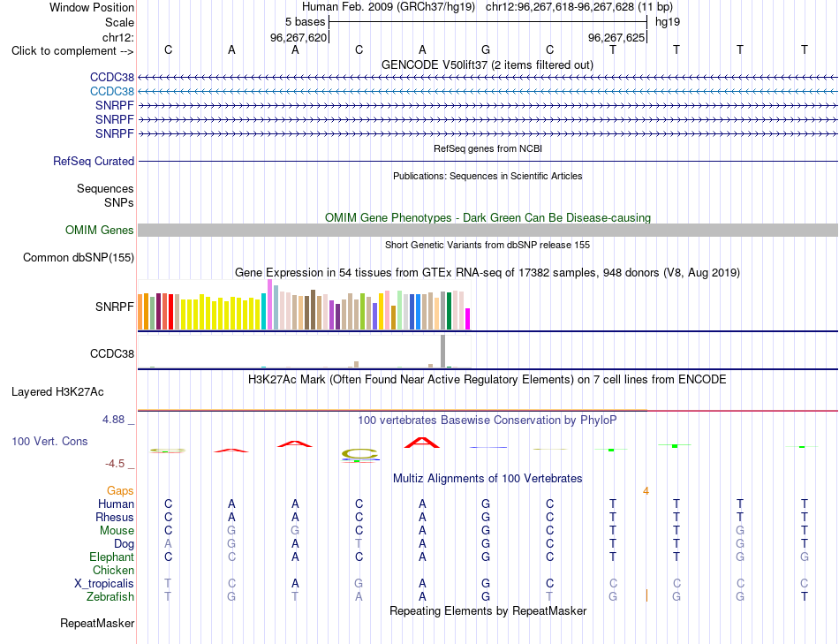The width and height of the screenshot is (839, 644).
Task: Click the orange gap count 4
Action: coord(646,491)
